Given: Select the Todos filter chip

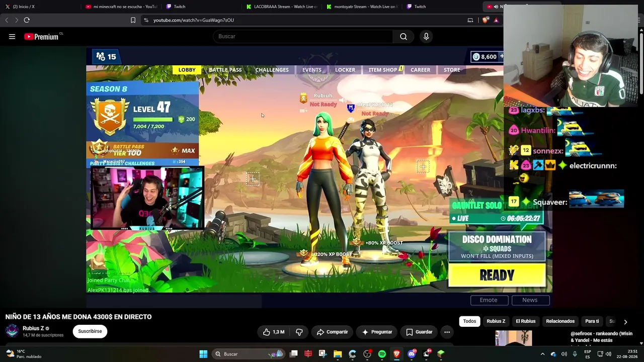Looking at the screenshot, I should coord(469,321).
